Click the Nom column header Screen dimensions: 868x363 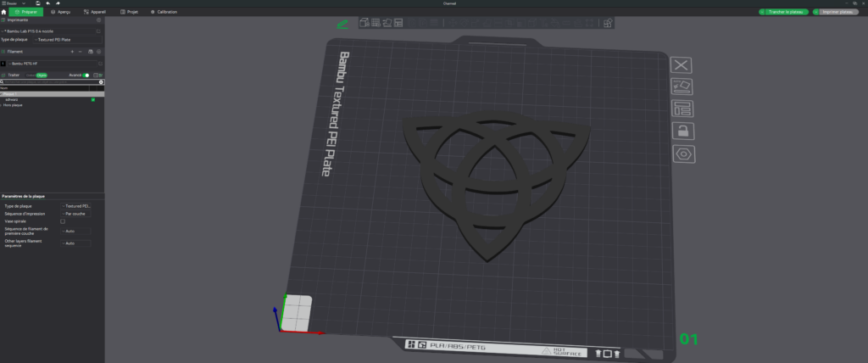4,87
